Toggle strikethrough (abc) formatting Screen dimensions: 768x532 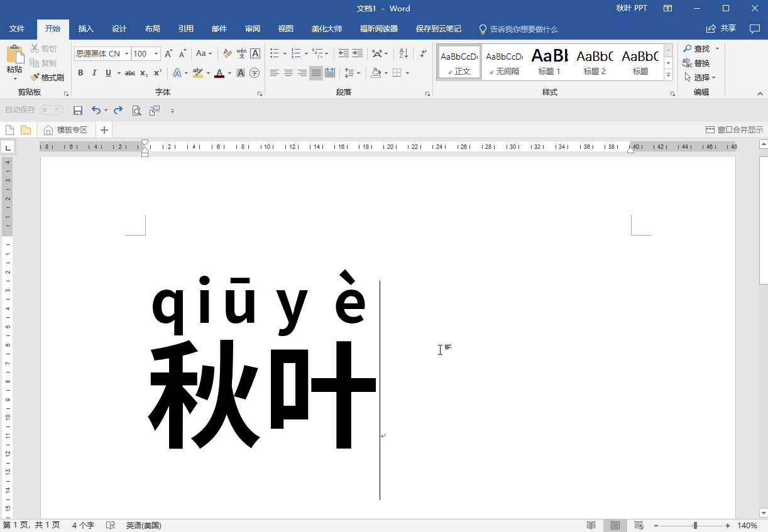click(130, 73)
